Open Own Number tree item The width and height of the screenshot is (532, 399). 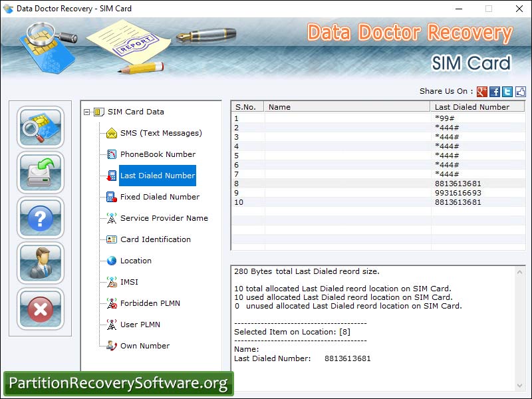click(145, 346)
